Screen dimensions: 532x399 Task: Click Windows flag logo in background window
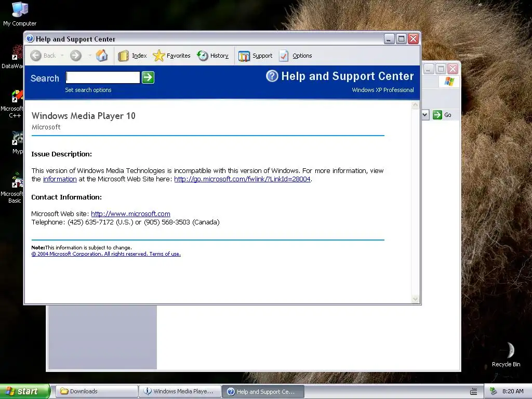pyautogui.click(x=449, y=82)
